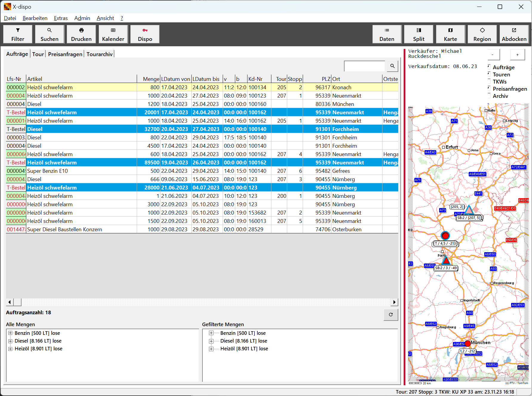The image size is (532, 396).
Task: Open the Suchen search tool
Action: click(x=49, y=34)
